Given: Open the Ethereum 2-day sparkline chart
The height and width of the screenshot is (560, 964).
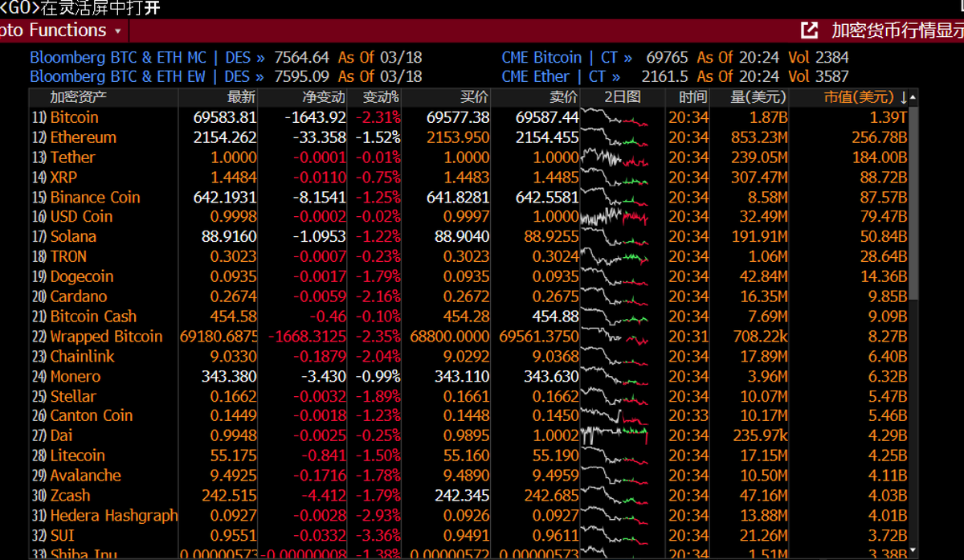Looking at the screenshot, I should point(615,137).
